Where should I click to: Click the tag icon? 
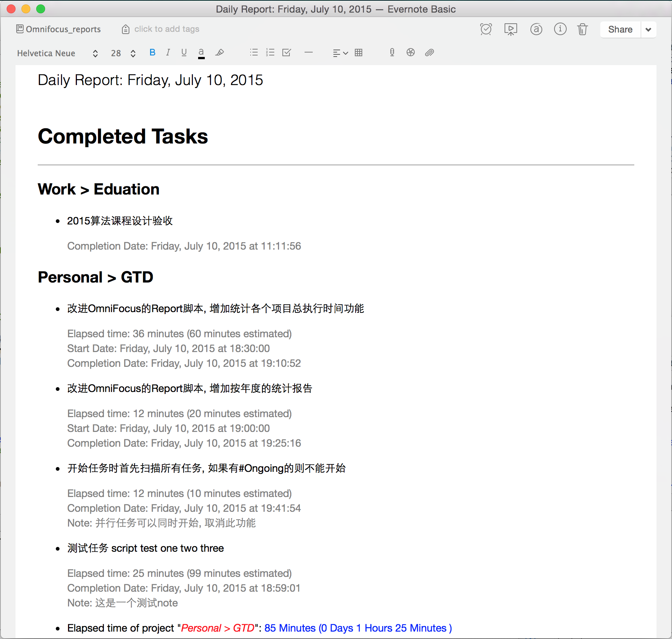(x=126, y=29)
